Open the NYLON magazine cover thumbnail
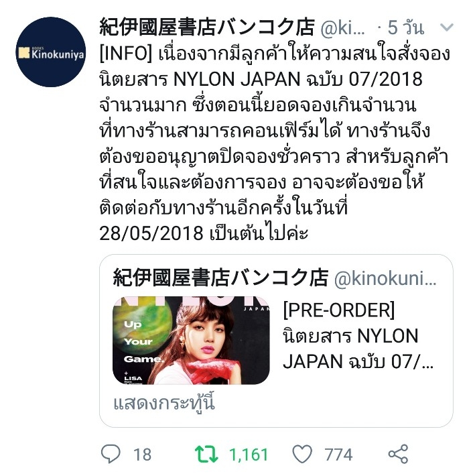This screenshot has height=476, width=469. coord(191,341)
